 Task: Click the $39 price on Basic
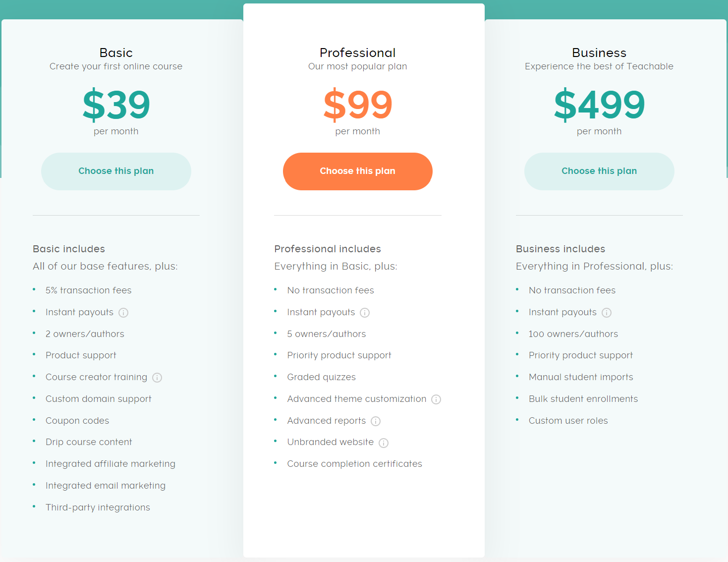116,105
